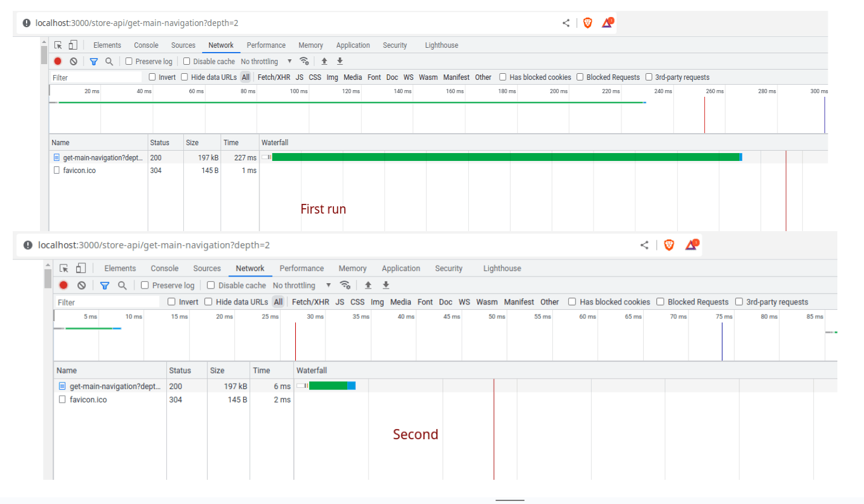The height and width of the screenshot is (504, 864).
Task: Open site information panel in address bar
Action: pos(25,22)
